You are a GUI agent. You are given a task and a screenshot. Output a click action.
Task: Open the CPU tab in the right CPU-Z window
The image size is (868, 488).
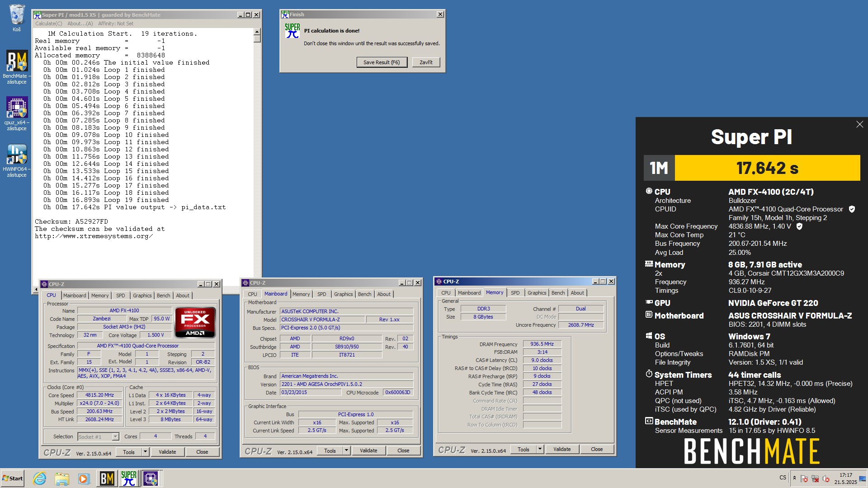[446, 293]
